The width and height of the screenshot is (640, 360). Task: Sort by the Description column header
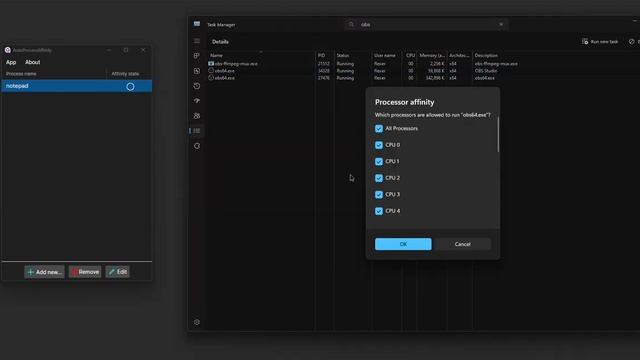click(486, 55)
